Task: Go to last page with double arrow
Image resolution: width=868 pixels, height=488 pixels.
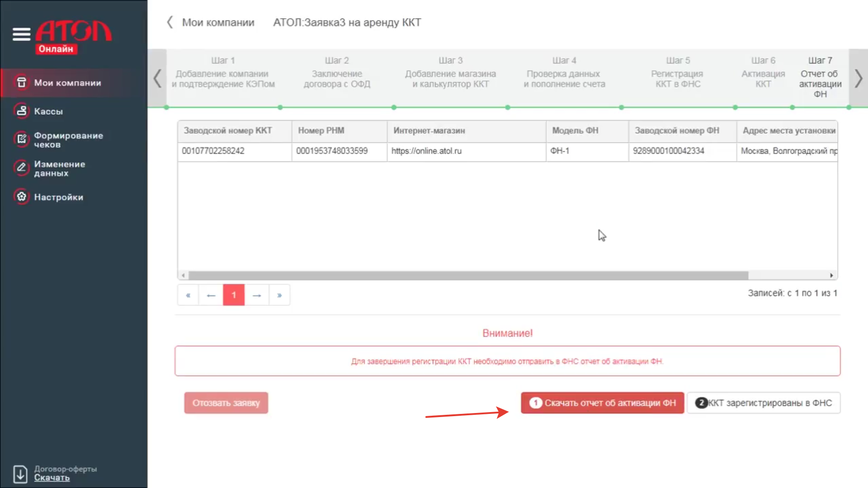Action: (279, 295)
